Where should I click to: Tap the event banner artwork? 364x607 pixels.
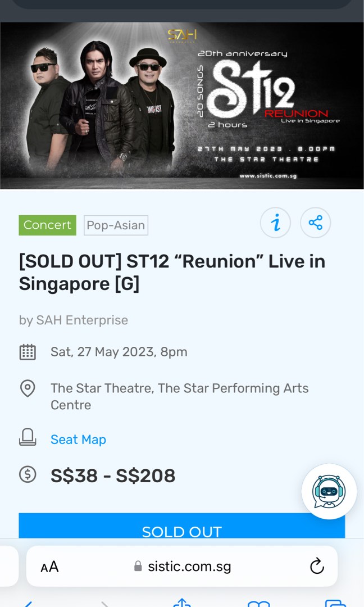pos(182,105)
